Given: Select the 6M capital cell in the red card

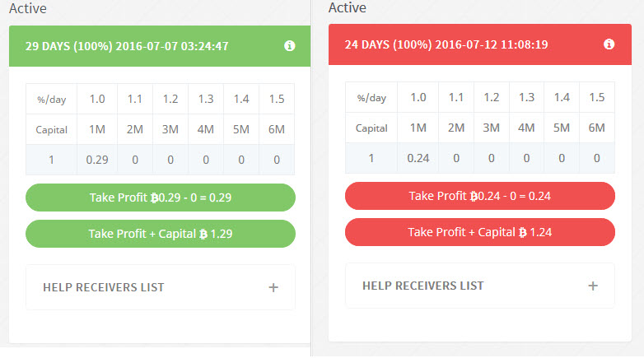Looking at the screenshot, I should pyautogui.click(x=597, y=128).
